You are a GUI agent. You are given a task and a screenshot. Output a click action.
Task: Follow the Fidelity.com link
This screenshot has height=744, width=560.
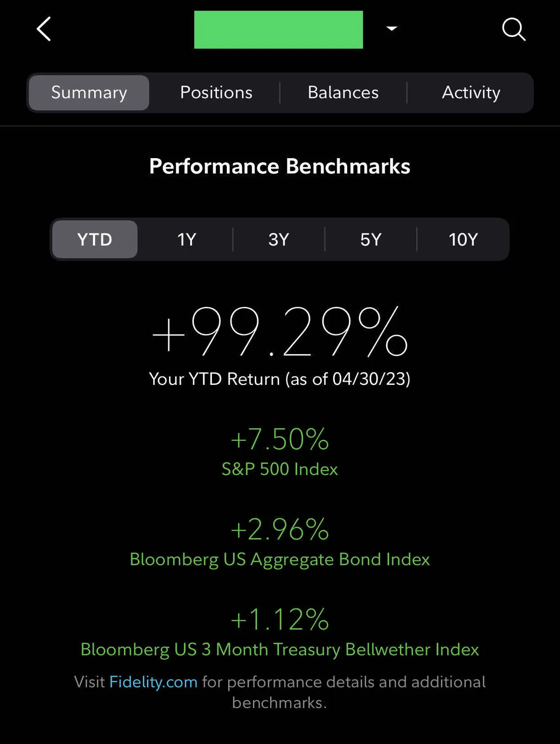click(x=153, y=682)
